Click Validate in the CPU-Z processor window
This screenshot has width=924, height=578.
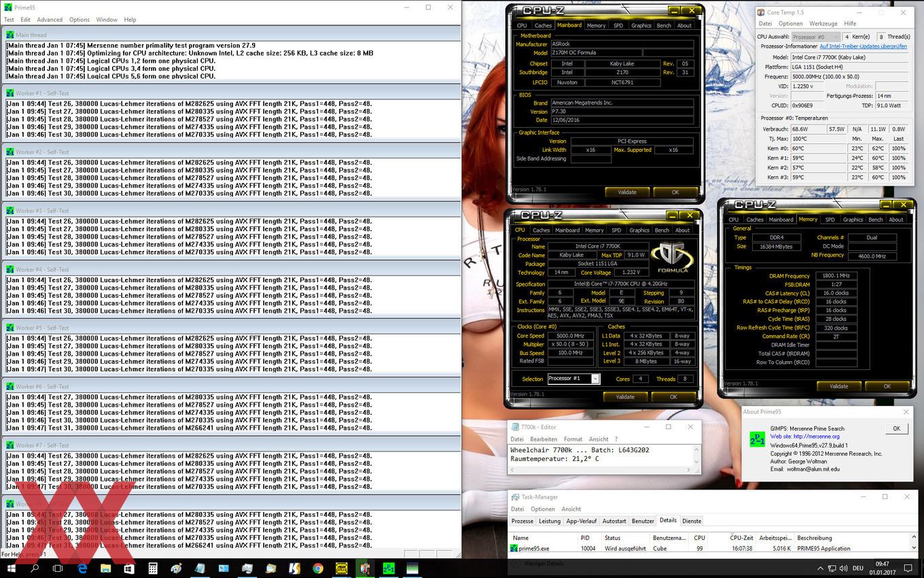625,396
